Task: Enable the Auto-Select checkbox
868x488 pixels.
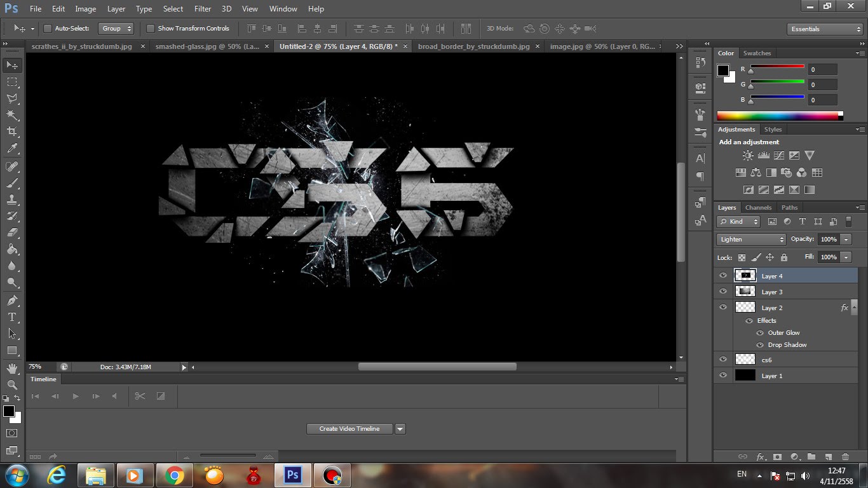Action: coord(48,28)
